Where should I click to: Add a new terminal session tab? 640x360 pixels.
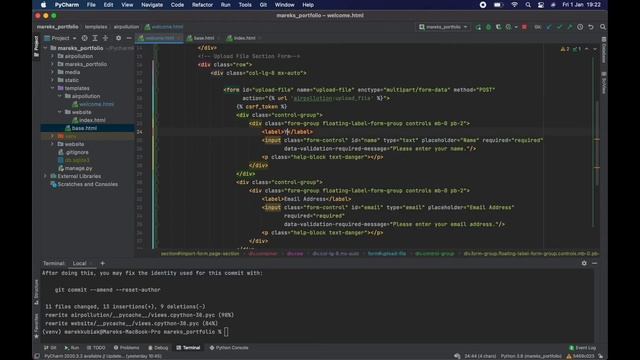[x=102, y=263]
